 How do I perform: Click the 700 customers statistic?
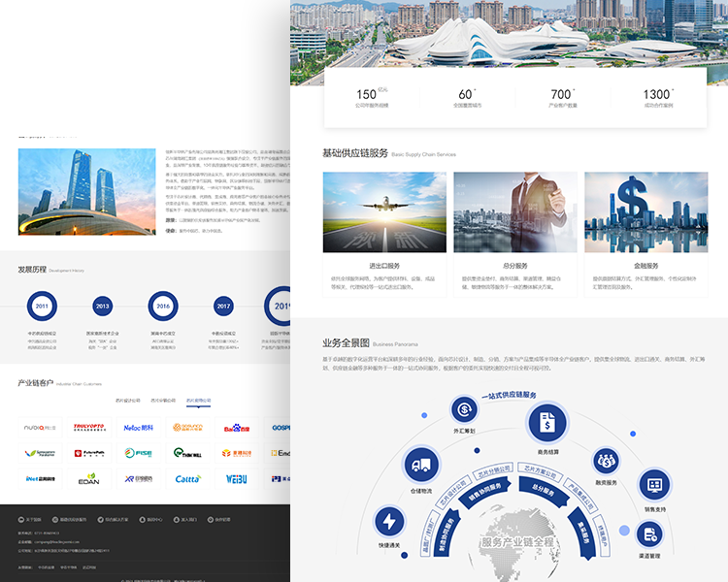click(x=563, y=97)
